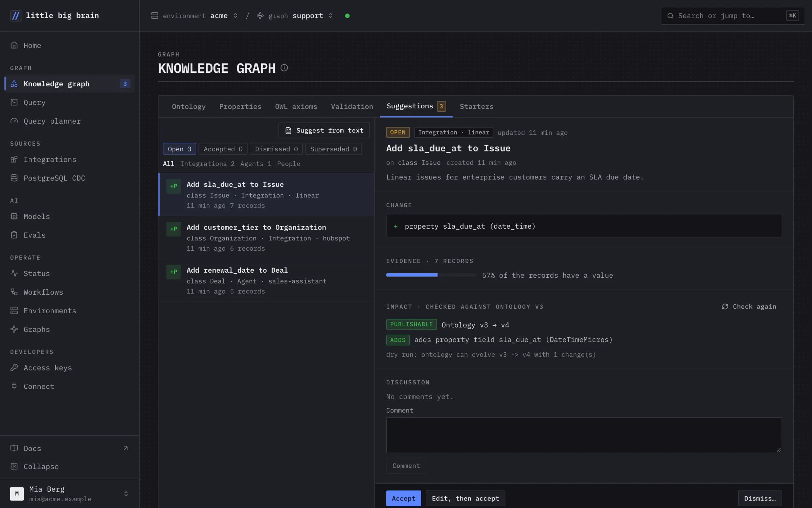Open Environments in the sidebar
Image resolution: width=812 pixels, height=508 pixels.
[70, 311]
